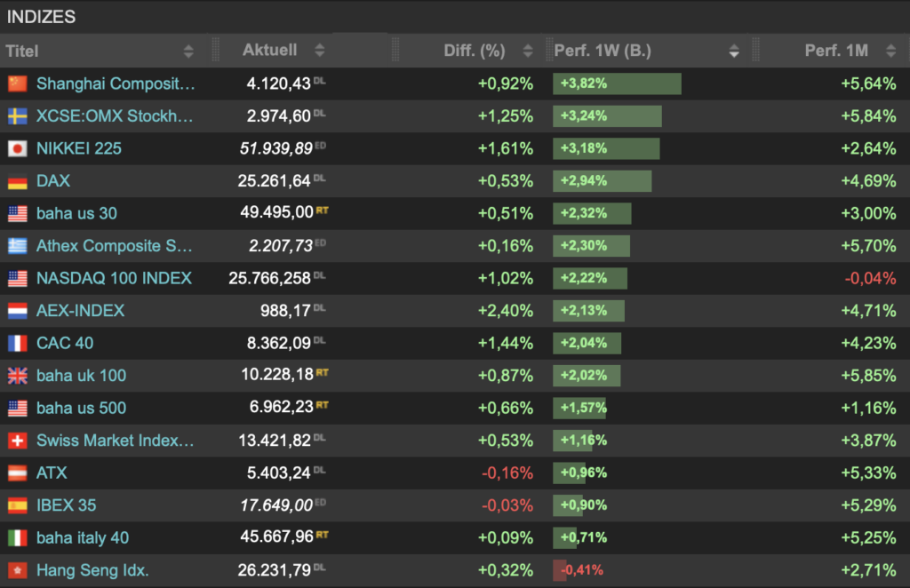Sort by the Perf. 1M column header
The image size is (910, 588).
point(836,51)
